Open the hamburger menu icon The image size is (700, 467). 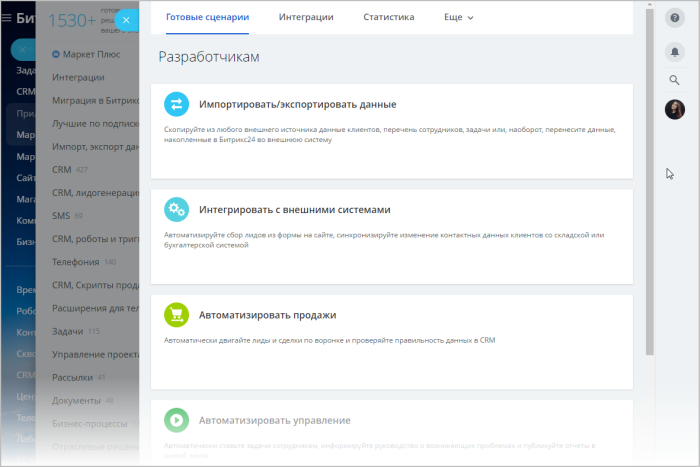[x=6, y=18]
